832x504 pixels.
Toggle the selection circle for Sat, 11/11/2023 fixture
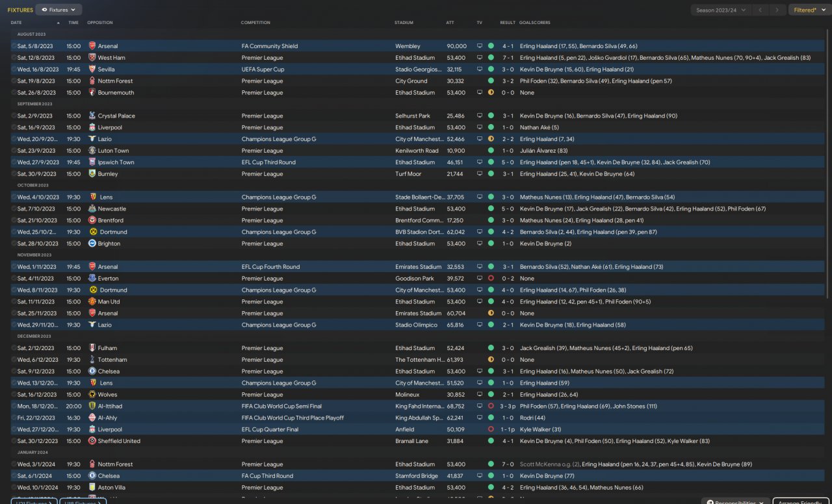(14, 302)
